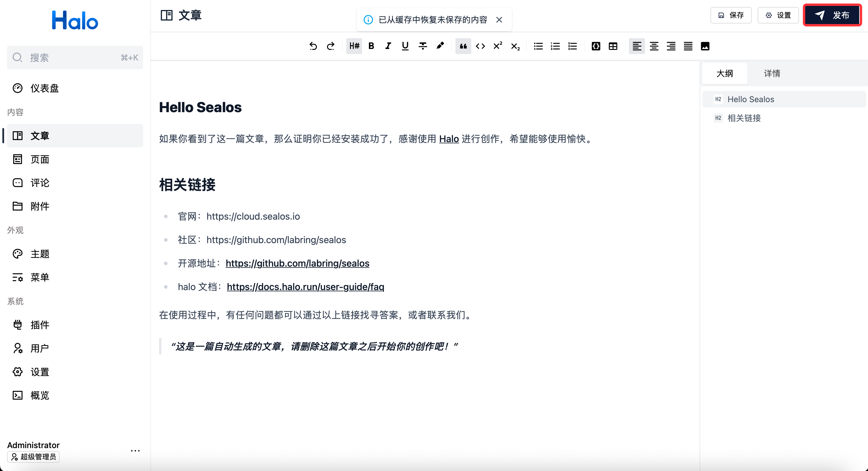This screenshot has height=471, width=868.
Task: Toggle the blockquote formatting button
Action: tap(463, 46)
